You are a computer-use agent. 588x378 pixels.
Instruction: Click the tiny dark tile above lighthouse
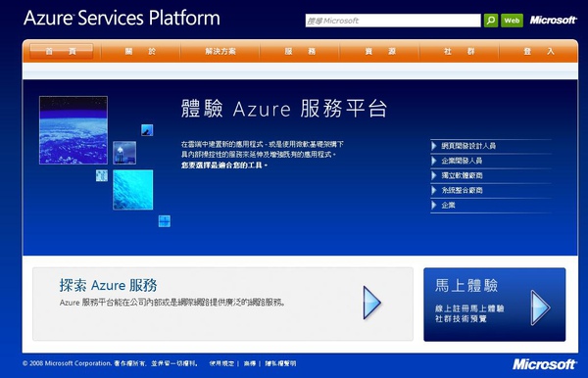tap(147, 130)
